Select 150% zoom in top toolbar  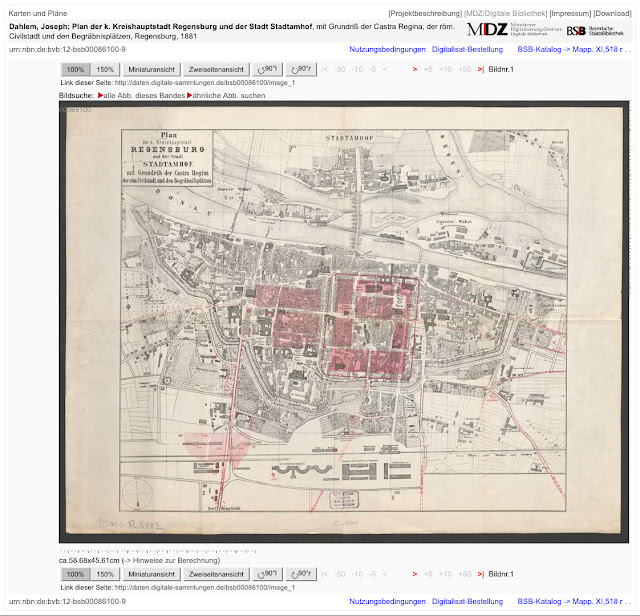click(105, 69)
